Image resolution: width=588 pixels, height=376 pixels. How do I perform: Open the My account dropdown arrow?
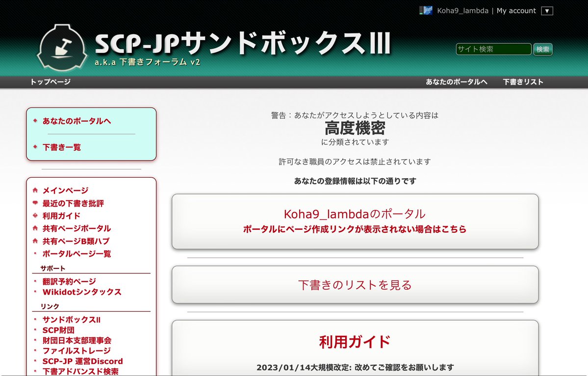[547, 11]
